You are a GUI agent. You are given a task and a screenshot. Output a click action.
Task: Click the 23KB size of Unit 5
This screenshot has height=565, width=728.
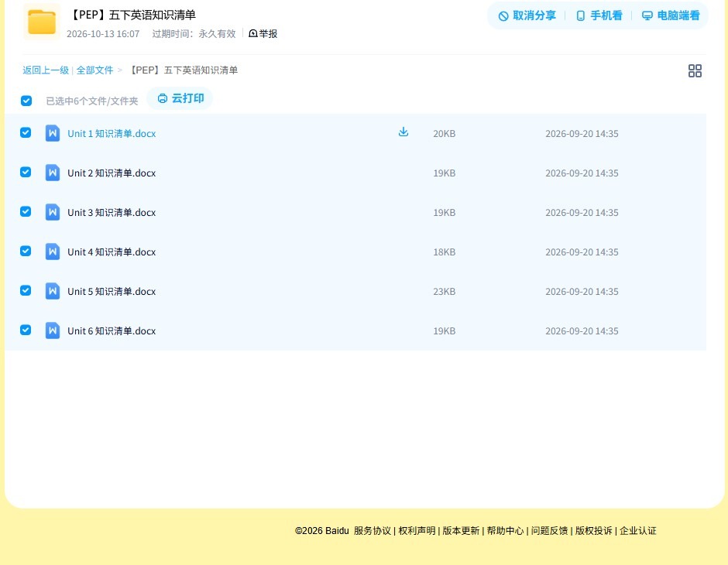pos(445,291)
